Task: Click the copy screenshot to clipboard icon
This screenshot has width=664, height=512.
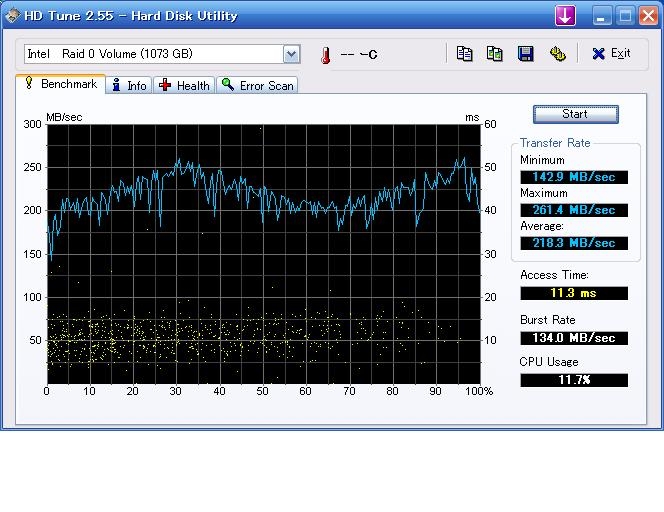Action: pyautogui.click(x=494, y=54)
